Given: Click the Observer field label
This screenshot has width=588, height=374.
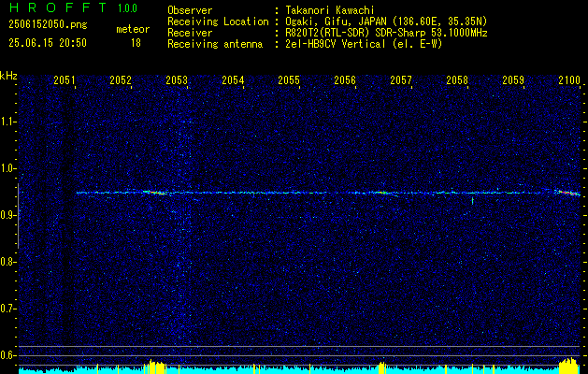Looking at the screenshot, I should click(x=190, y=10).
